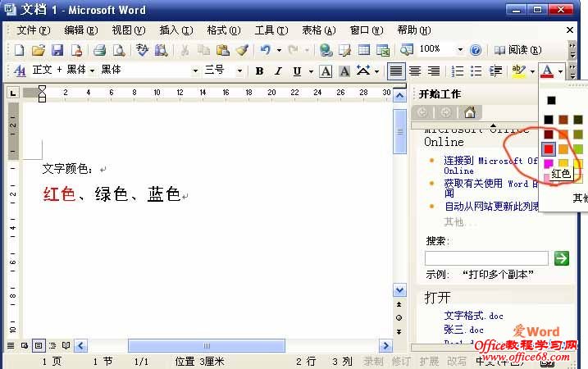
Task: Toggle the character border A button
Action: coord(326,71)
